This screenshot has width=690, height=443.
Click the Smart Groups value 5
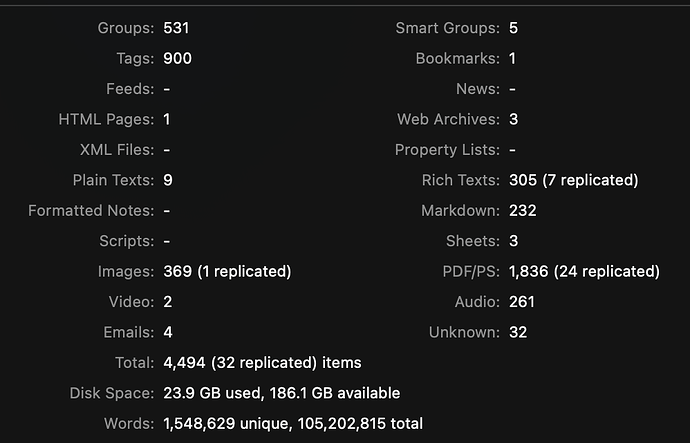(514, 28)
